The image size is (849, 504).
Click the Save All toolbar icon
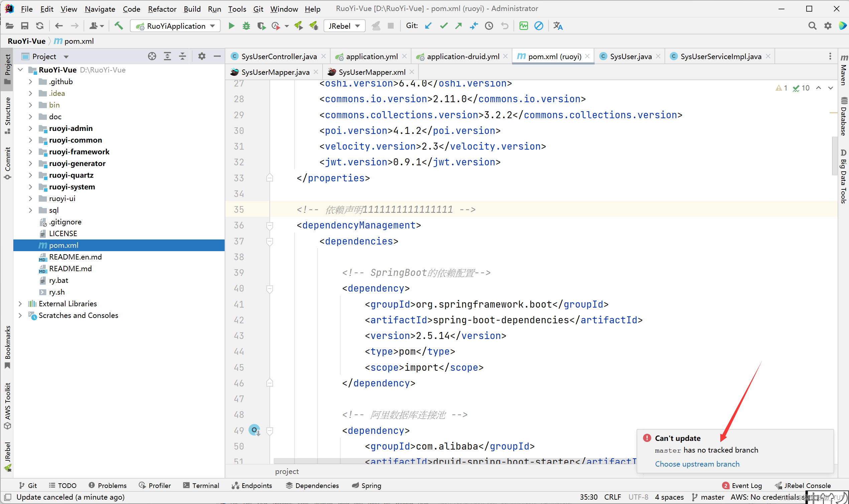[x=24, y=26]
